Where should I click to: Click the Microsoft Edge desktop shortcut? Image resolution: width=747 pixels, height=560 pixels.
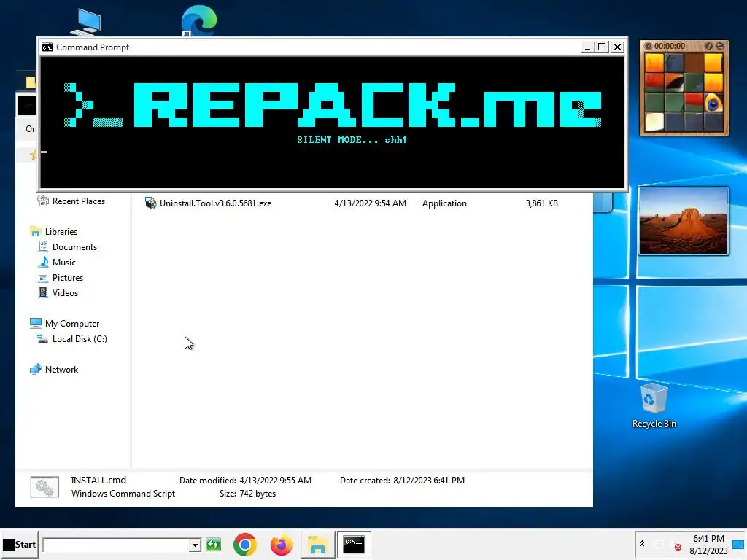198,21
